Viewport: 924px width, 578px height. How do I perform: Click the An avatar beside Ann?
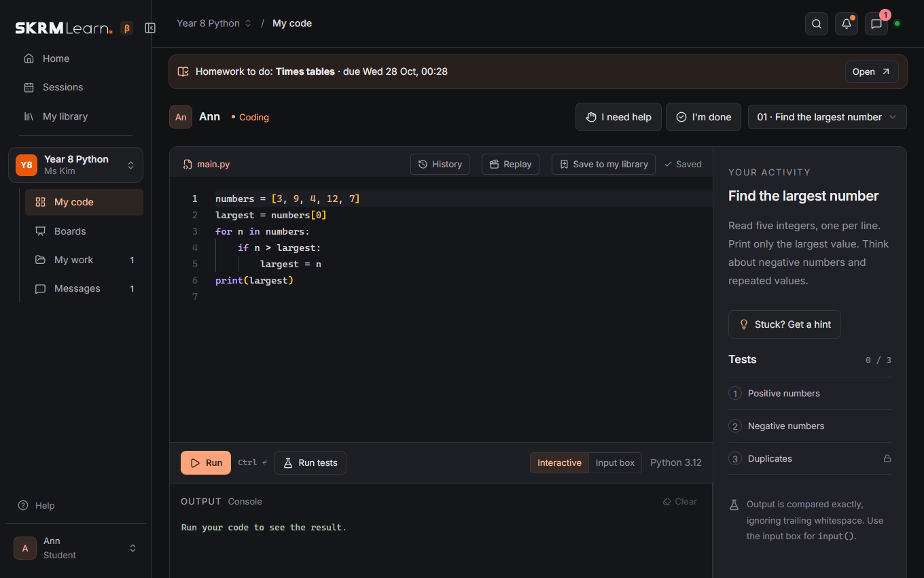pyautogui.click(x=181, y=117)
